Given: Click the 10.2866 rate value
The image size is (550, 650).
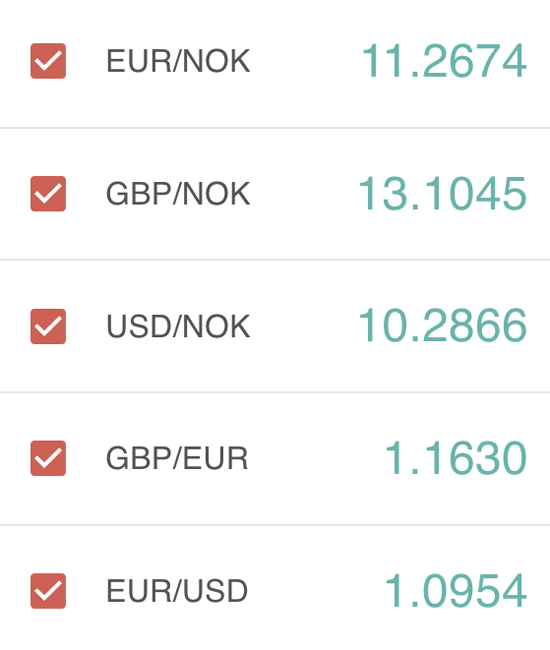Looking at the screenshot, I should pos(443,325).
